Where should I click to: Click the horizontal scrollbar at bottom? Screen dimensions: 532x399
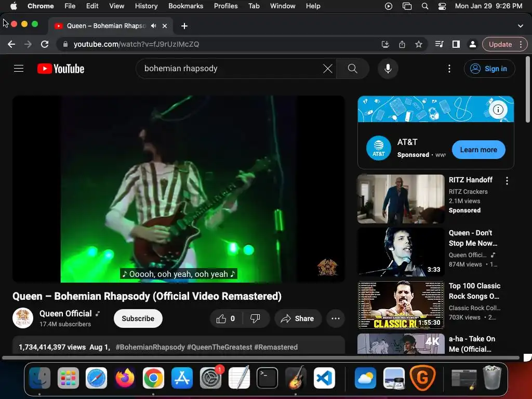(x=261, y=357)
